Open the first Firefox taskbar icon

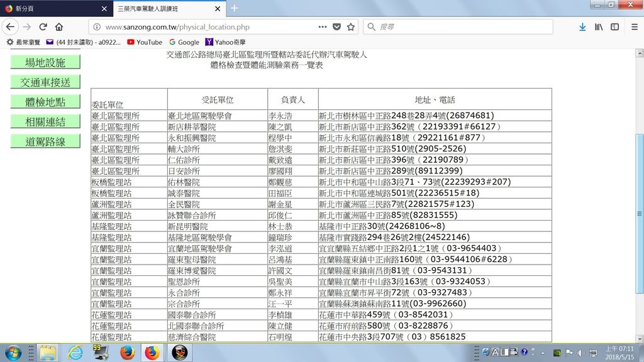pyautogui.click(x=127, y=353)
